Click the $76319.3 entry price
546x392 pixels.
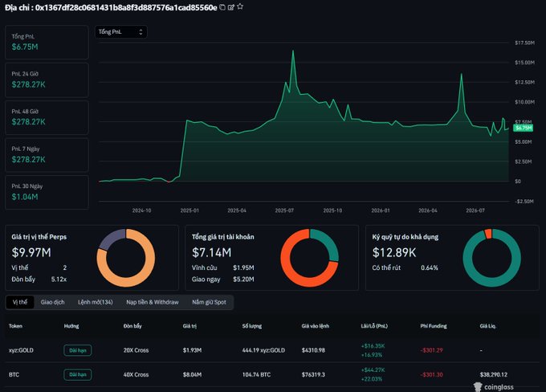coord(313,374)
